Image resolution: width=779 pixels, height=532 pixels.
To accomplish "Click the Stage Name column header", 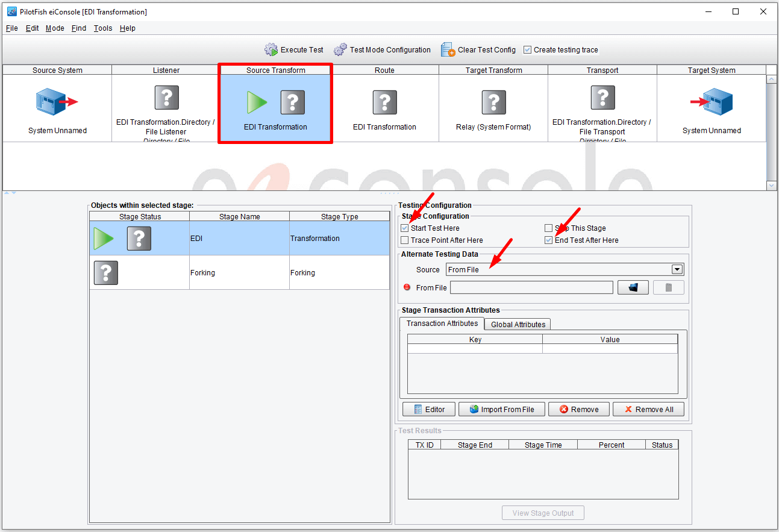I will (x=240, y=216).
